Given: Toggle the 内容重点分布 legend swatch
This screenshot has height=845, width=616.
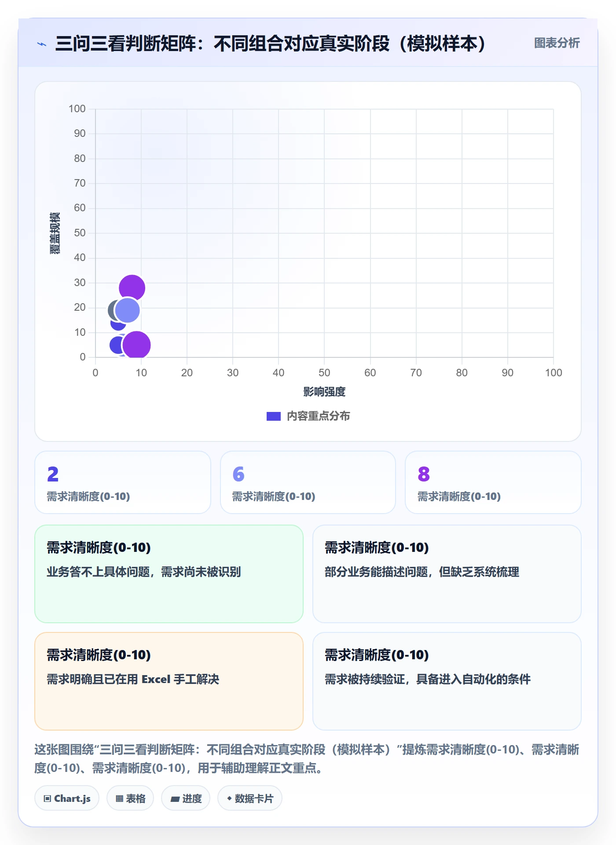Looking at the screenshot, I should pyautogui.click(x=274, y=416).
